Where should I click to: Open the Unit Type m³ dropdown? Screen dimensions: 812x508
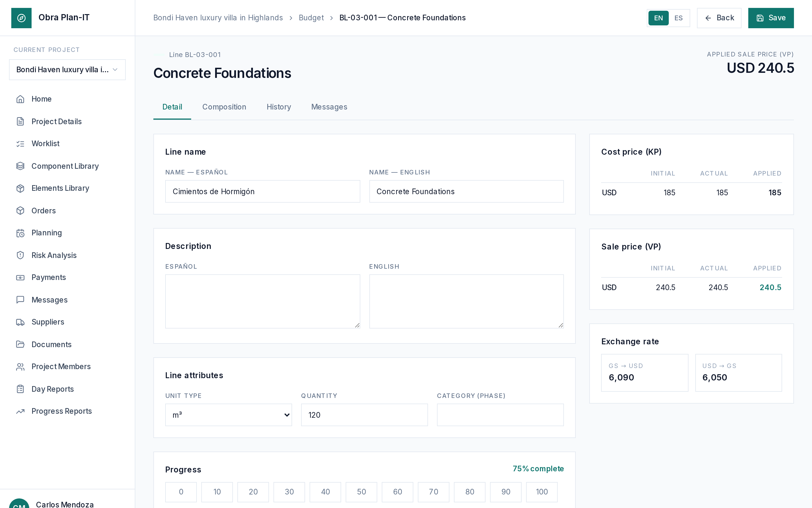pos(228,415)
